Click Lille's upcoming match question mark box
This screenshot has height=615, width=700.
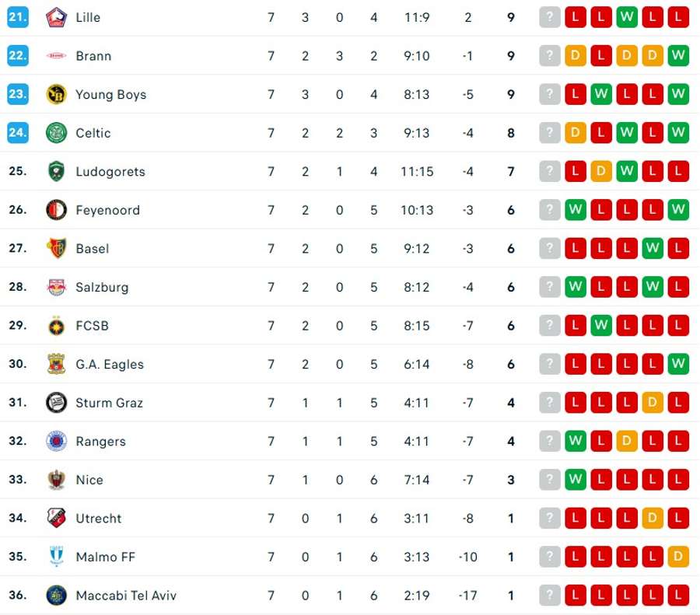[550, 17]
